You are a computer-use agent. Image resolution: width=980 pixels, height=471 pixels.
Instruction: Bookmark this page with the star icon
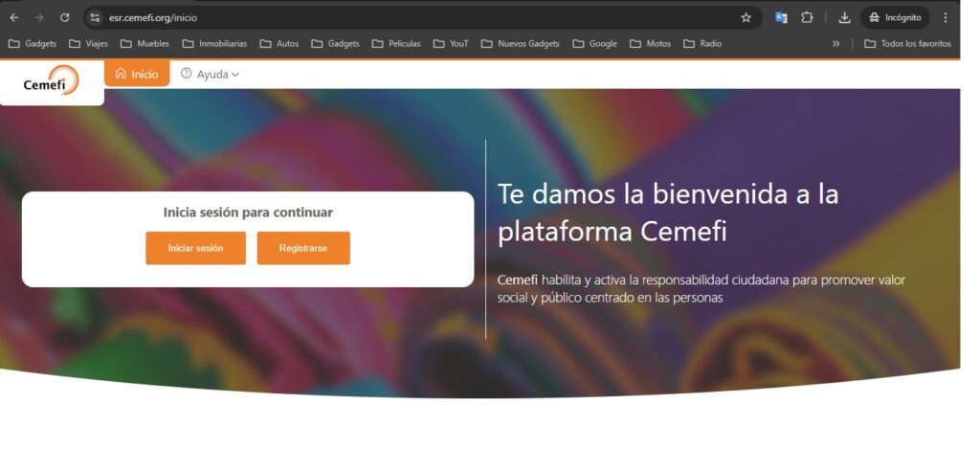click(746, 18)
